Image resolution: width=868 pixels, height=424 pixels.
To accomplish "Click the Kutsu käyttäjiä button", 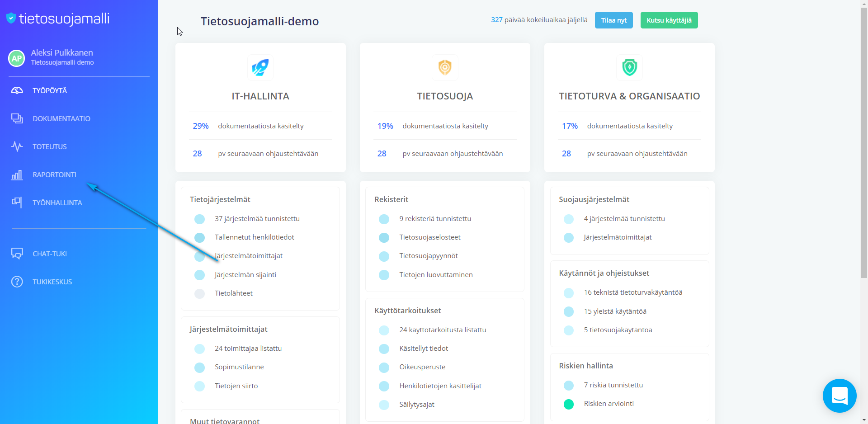I will coord(669,20).
